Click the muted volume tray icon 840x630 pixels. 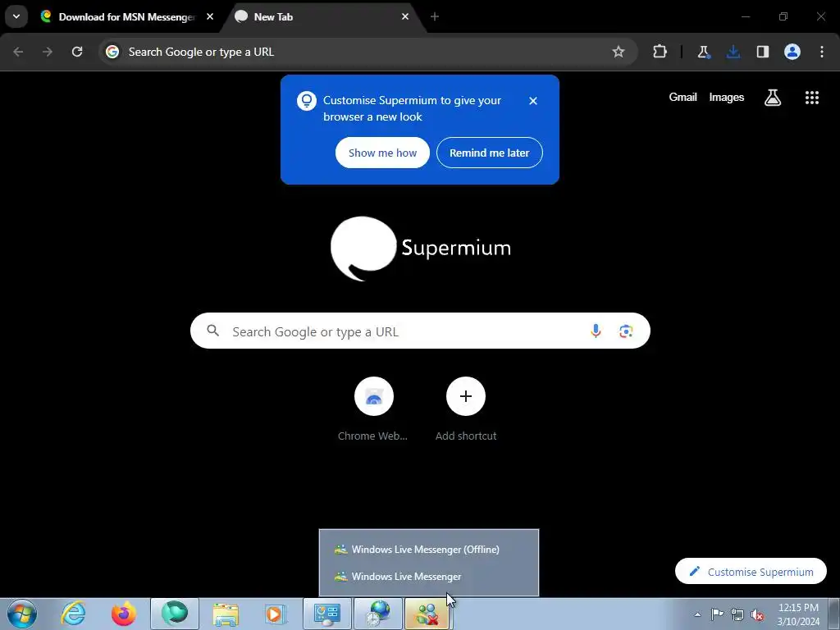tap(757, 614)
